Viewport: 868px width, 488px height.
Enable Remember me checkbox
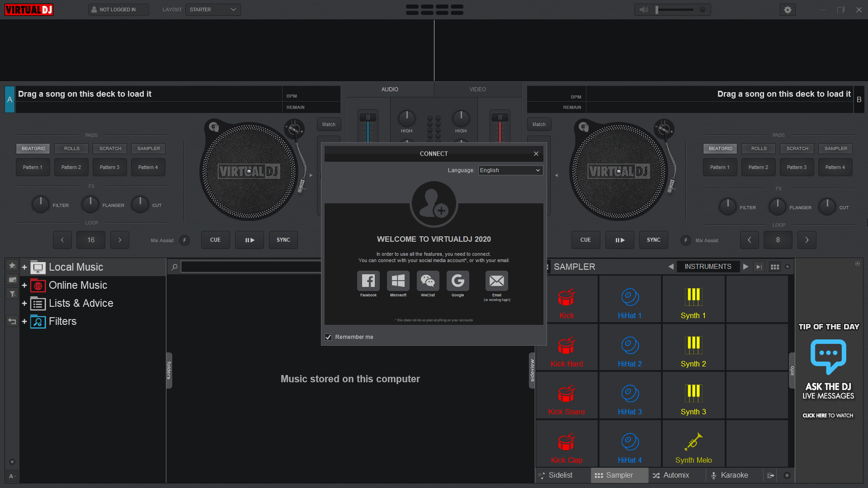(329, 337)
